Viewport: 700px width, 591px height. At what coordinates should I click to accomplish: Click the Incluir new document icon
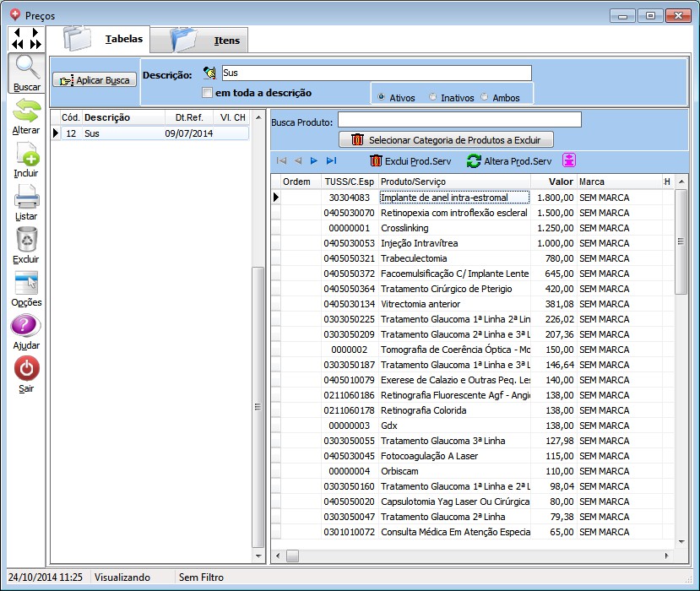click(26, 155)
